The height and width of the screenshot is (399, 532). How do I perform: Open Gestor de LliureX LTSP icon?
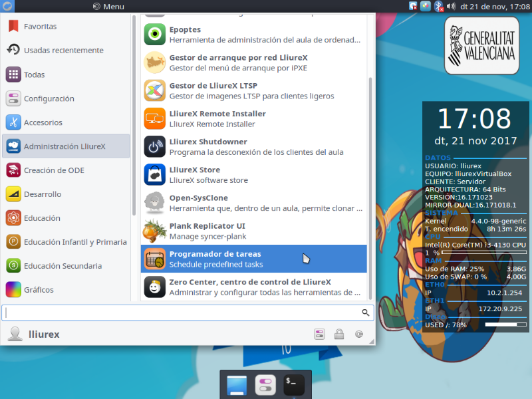[155, 90]
